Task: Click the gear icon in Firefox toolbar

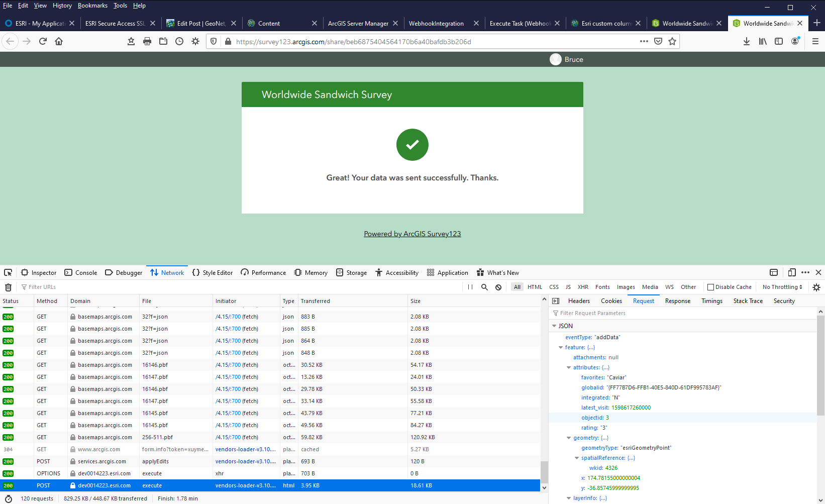Action: click(195, 41)
